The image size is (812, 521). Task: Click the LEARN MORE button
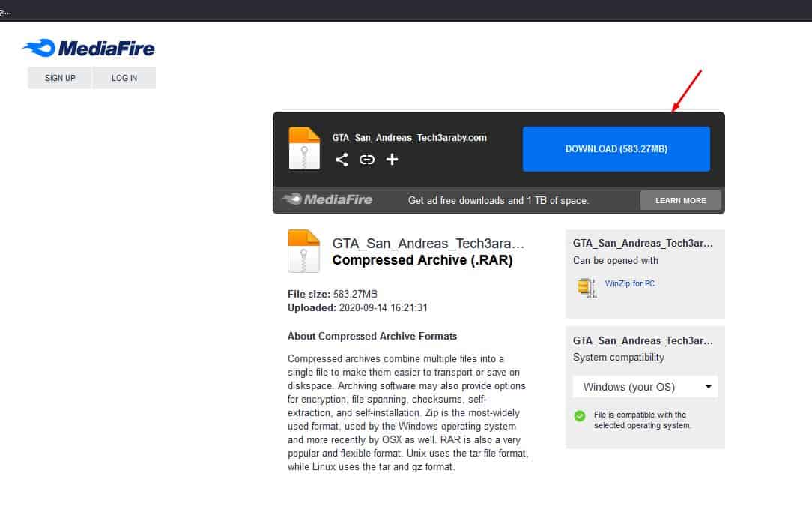pyautogui.click(x=680, y=200)
